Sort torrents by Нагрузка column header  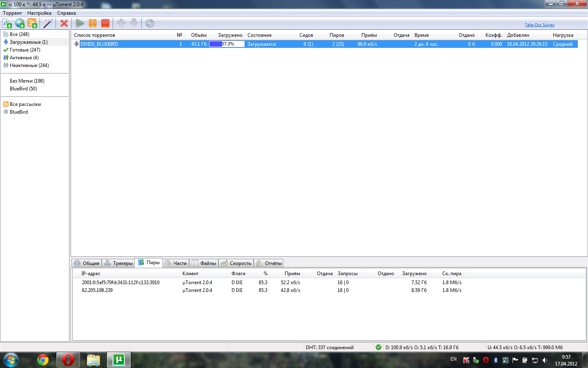564,35
